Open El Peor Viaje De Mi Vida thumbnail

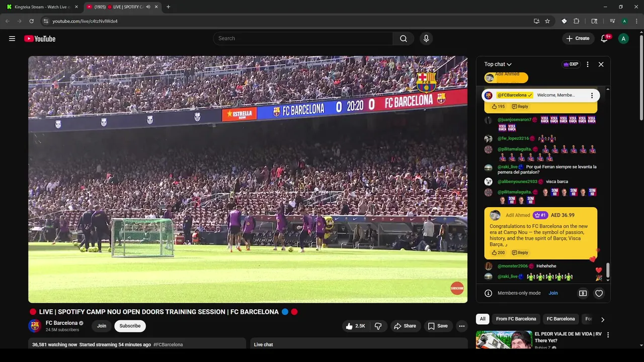click(x=504, y=339)
